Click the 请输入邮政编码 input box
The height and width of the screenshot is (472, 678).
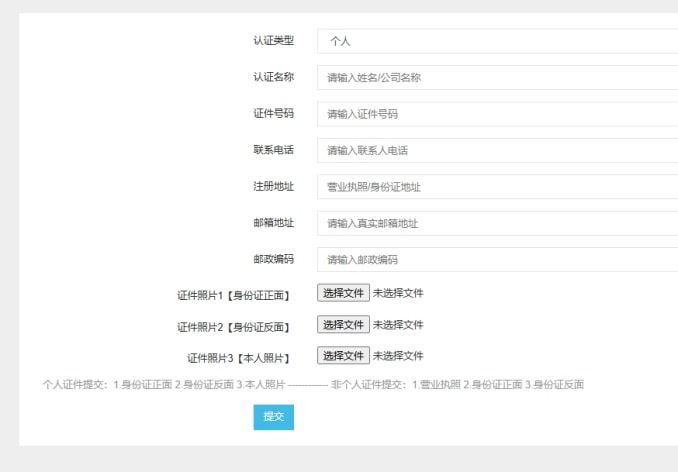[497, 259]
